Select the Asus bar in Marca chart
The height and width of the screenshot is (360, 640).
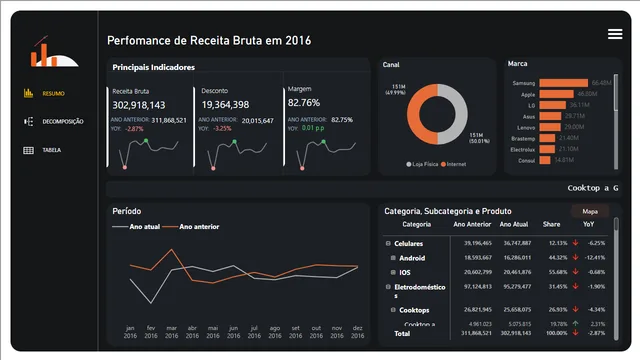(x=550, y=116)
